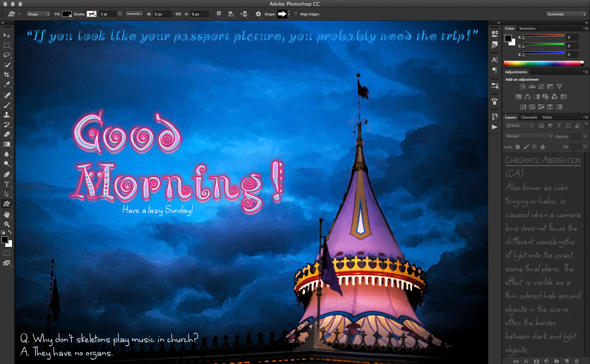This screenshot has height=364, width=590.
Task: Enable the Align Edges checkbox
Action: (x=296, y=14)
